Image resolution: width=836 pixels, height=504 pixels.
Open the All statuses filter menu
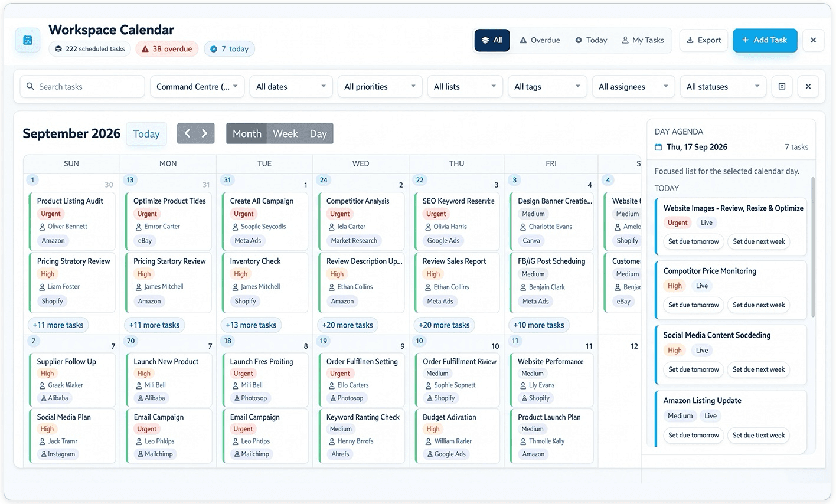723,86
